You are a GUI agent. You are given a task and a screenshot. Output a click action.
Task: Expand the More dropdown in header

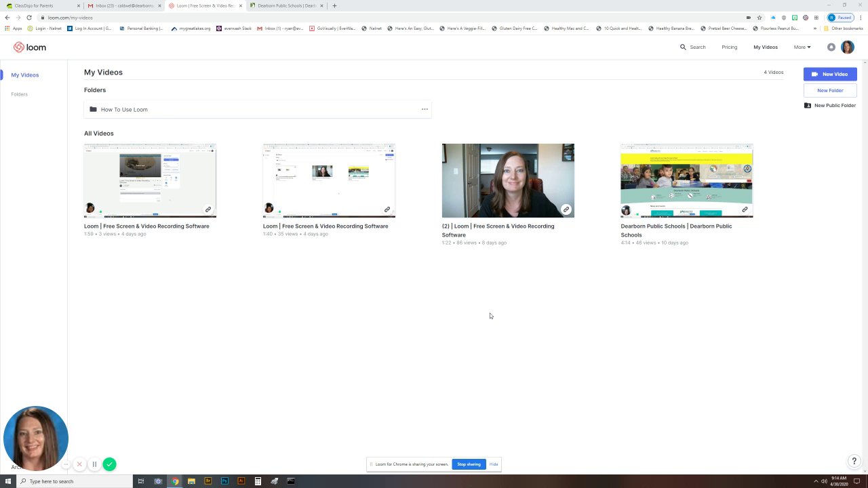(802, 47)
